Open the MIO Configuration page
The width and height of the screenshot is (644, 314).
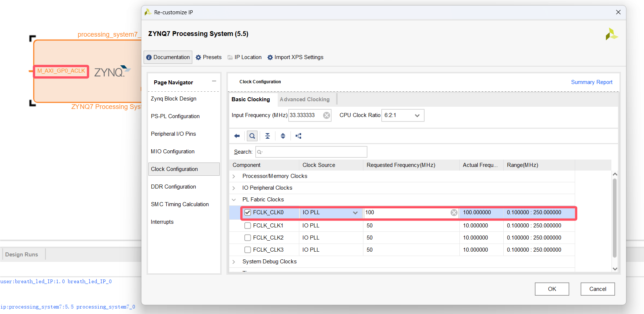click(173, 151)
